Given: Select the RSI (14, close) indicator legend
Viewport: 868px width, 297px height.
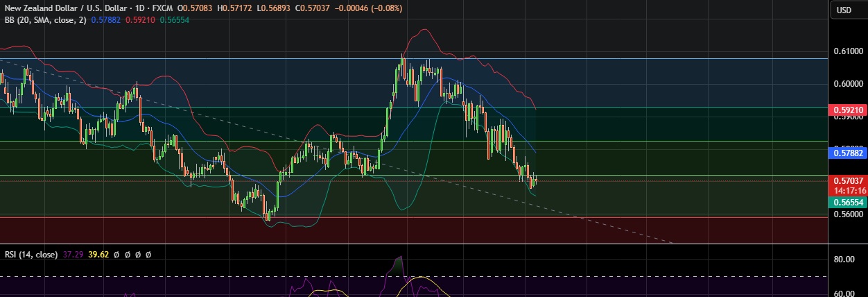Looking at the screenshot, I should pos(31,255).
